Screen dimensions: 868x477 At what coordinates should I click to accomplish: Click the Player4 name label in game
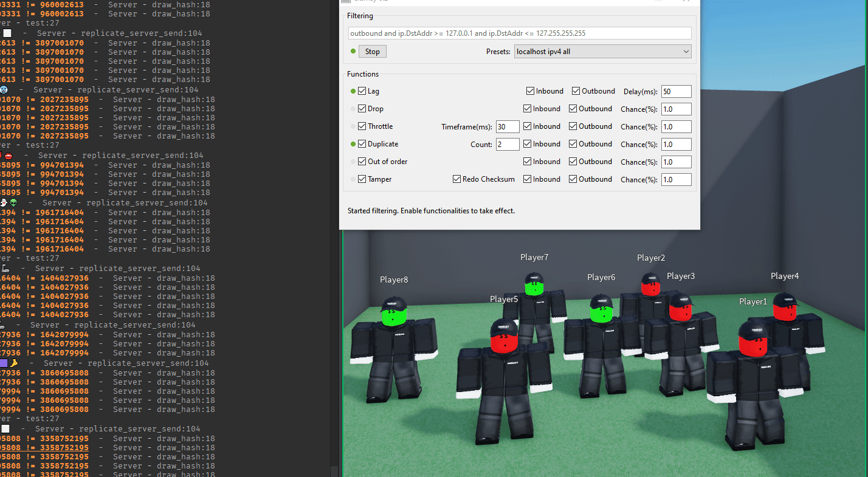(785, 276)
